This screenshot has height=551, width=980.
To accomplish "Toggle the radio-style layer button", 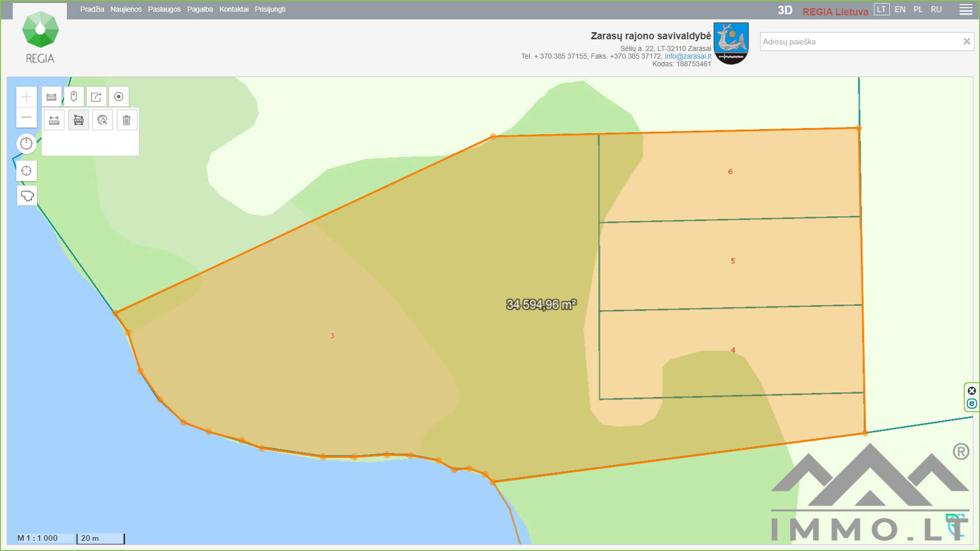I will tap(119, 97).
